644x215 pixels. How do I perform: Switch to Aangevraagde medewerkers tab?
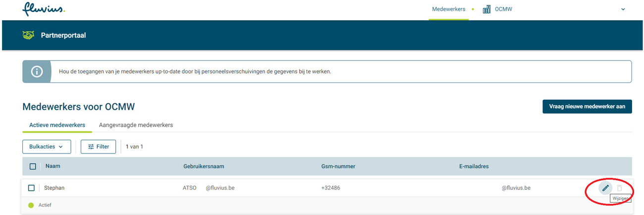click(136, 125)
